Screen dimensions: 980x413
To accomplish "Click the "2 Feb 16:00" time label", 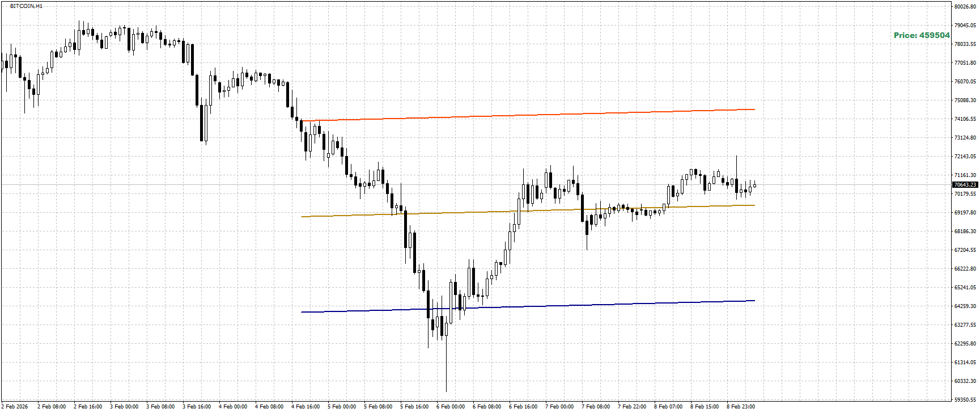I will coord(88,407).
